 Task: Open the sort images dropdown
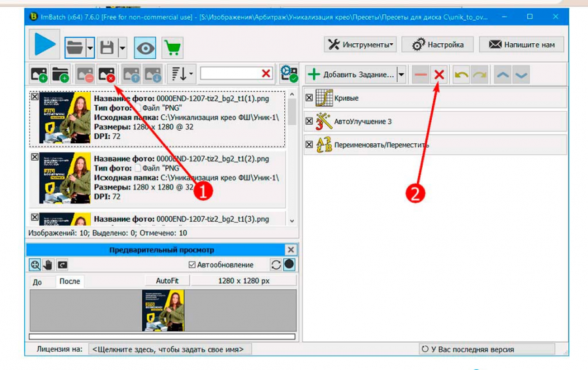pos(182,75)
